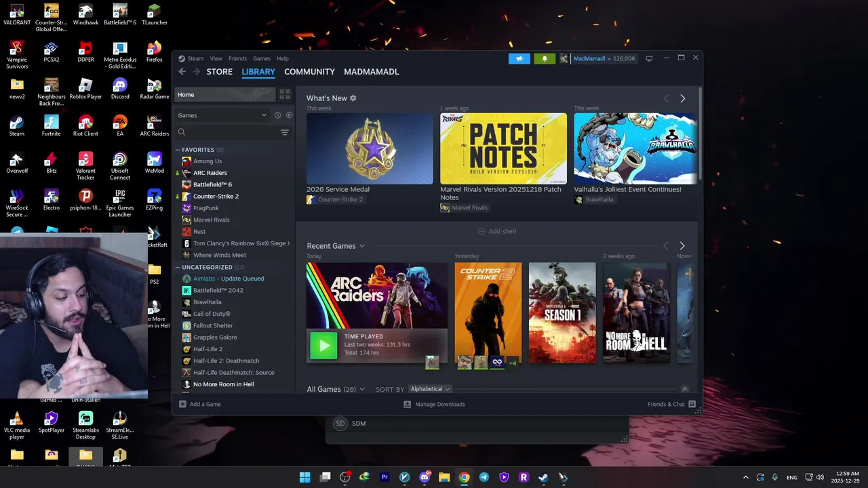Switch library to grid collections view icon
Screen dimensions: 868x488
coord(285,95)
